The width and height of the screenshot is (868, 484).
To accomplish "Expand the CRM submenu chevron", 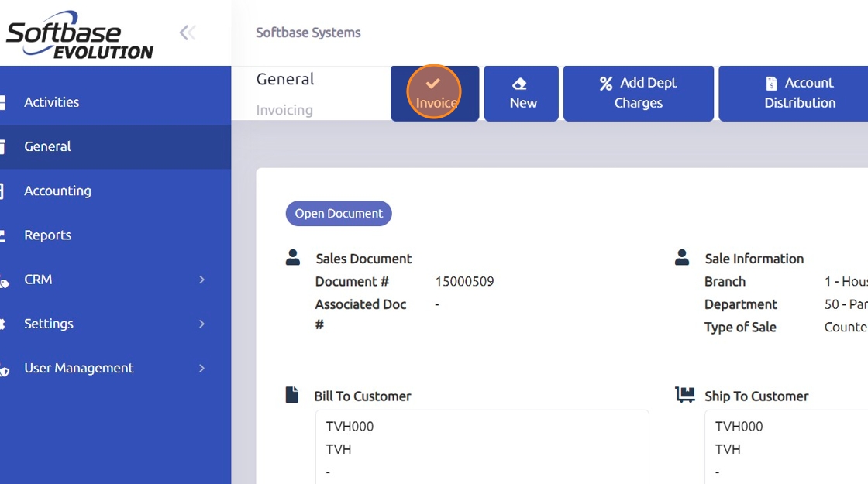I will pos(201,280).
